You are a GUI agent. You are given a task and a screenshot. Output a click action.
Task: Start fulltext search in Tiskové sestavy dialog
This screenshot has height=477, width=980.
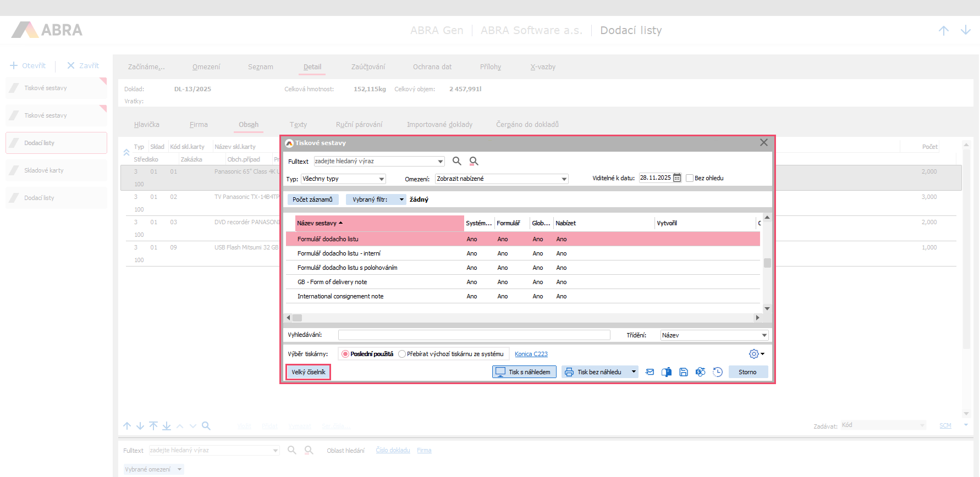(x=456, y=161)
